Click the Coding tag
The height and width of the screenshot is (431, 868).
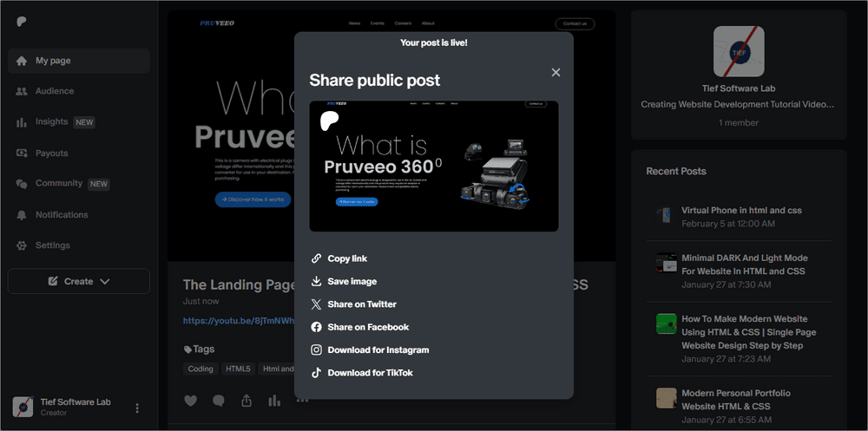pyautogui.click(x=201, y=369)
